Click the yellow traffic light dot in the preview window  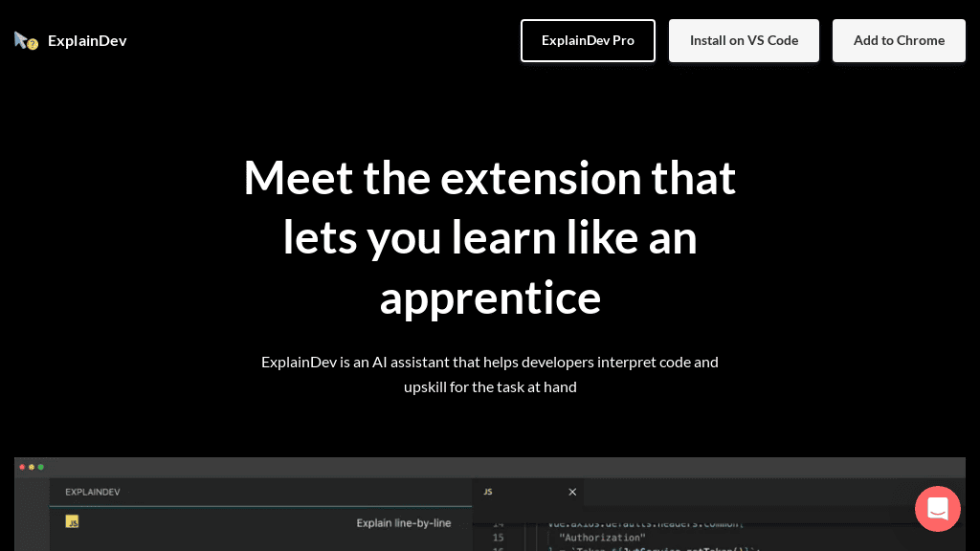click(x=31, y=467)
